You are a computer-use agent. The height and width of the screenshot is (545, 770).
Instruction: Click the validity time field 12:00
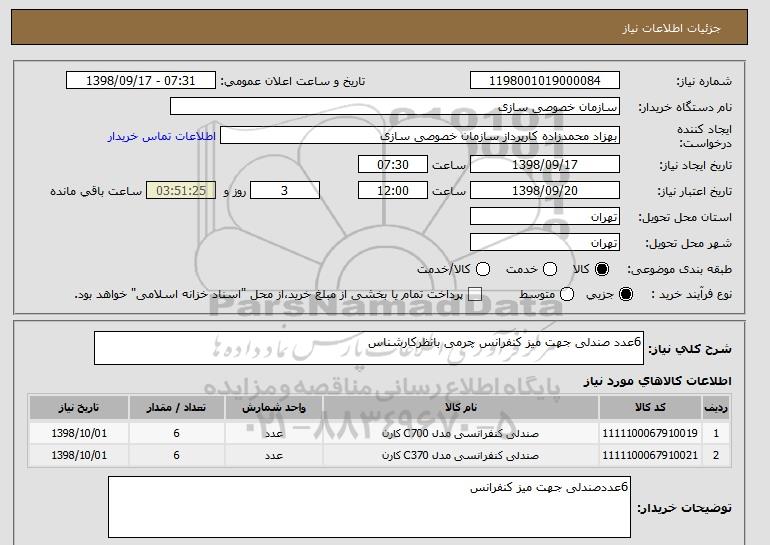pyautogui.click(x=393, y=191)
